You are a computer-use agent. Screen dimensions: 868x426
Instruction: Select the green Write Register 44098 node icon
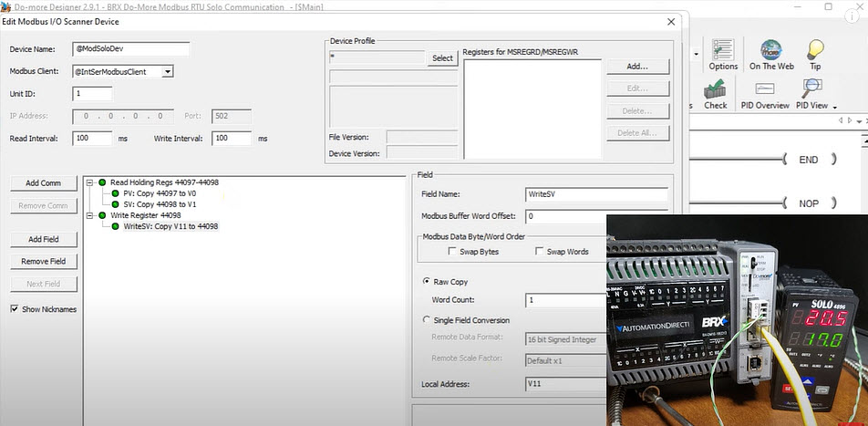click(102, 215)
